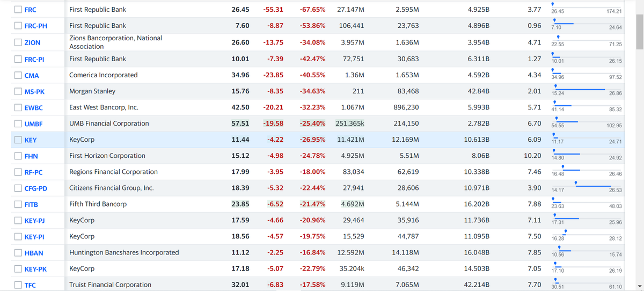The height and width of the screenshot is (291, 644).
Task: Open the KEY-PI ticker link
Action: pos(34,237)
